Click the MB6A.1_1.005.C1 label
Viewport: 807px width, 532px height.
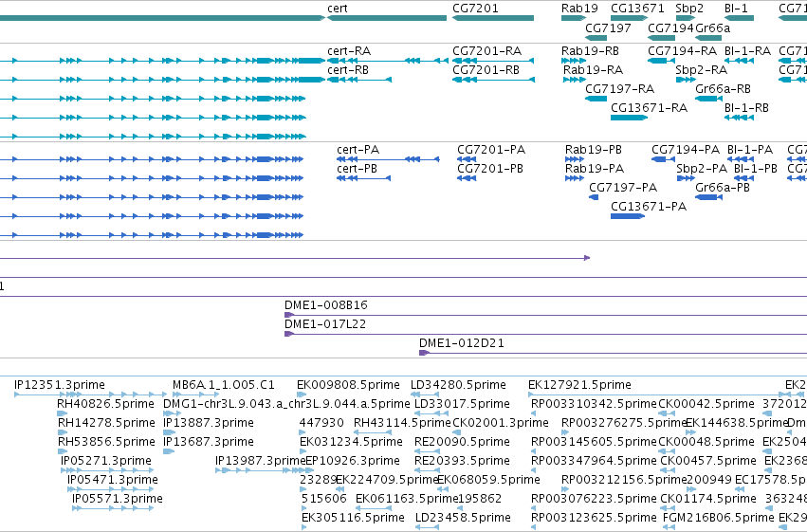click(x=224, y=385)
